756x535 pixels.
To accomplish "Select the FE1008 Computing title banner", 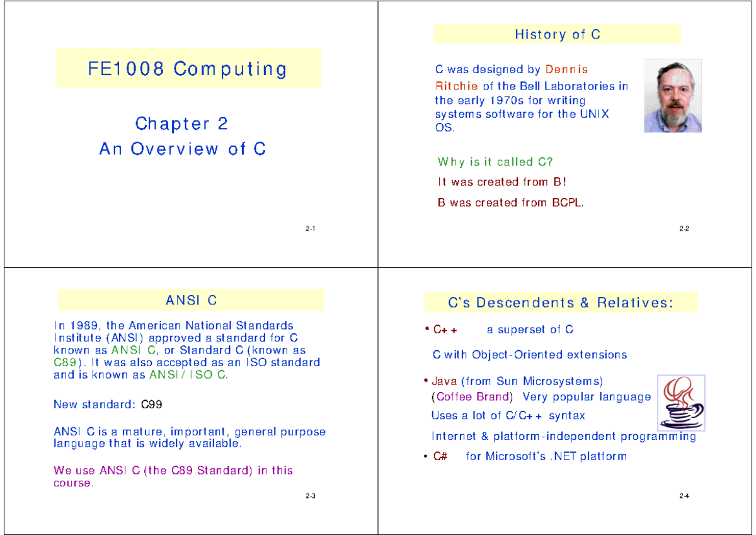I will coord(188,67).
